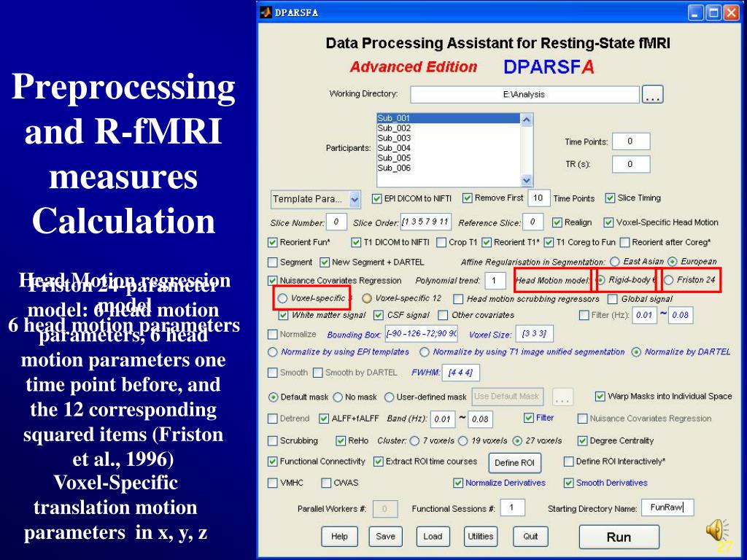
Task: Toggle the ALFF+fALFF checkbox
Action: [324, 419]
